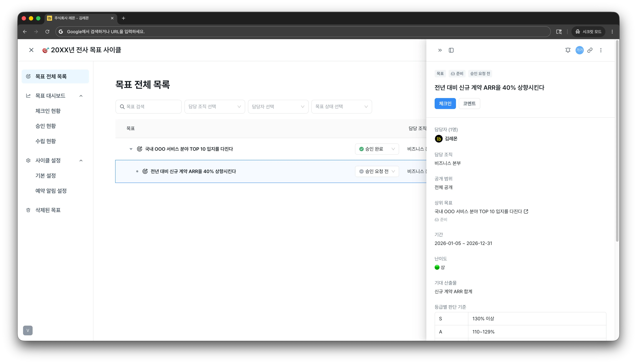
Task: Open 체크인 현황 sidebar item
Action: pyautogui.click(x=48, y=111)
